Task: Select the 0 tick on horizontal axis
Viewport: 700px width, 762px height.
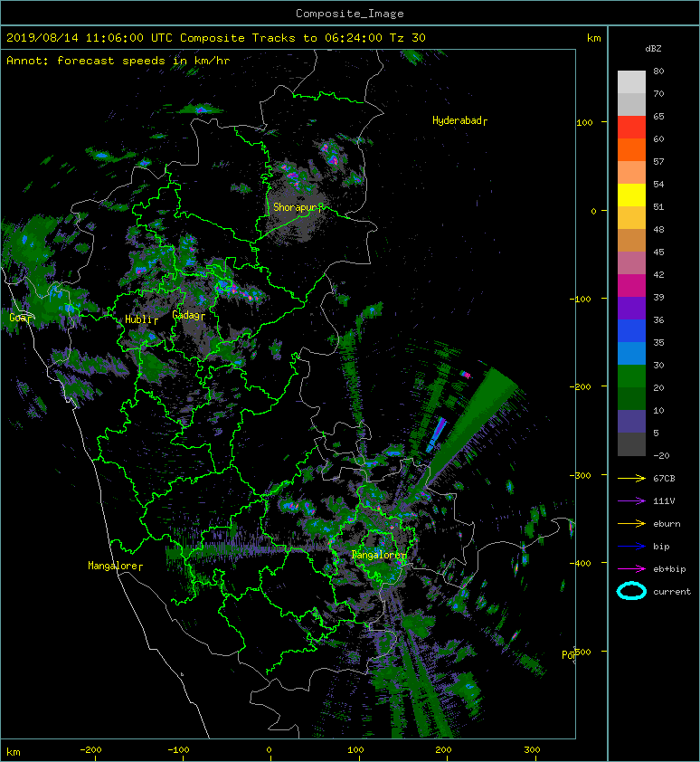Action: click(269, 750)
